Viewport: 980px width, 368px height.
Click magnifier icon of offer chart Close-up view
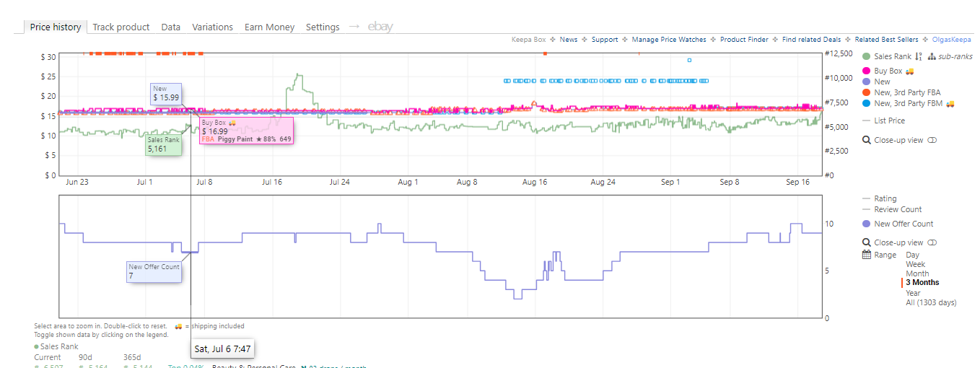[867, 242]
